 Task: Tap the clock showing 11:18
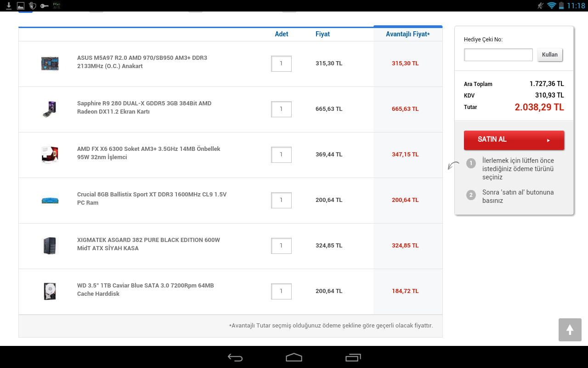pyautogui.click(x=576, y=6)
